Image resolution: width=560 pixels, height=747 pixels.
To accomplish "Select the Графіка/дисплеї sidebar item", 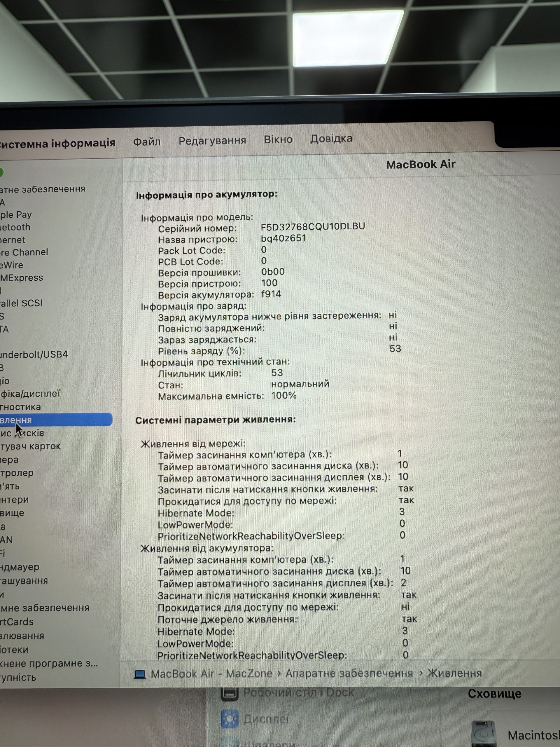I will coord(30,394).
